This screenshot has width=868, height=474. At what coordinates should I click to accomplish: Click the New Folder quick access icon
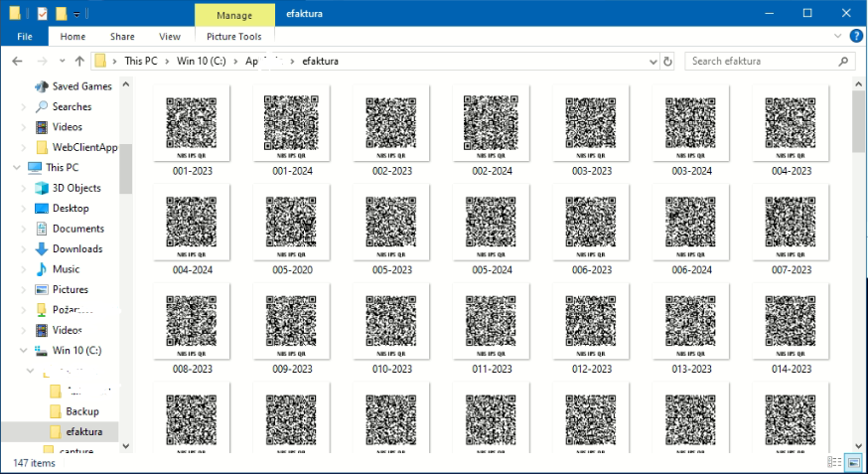coord(61,13)
